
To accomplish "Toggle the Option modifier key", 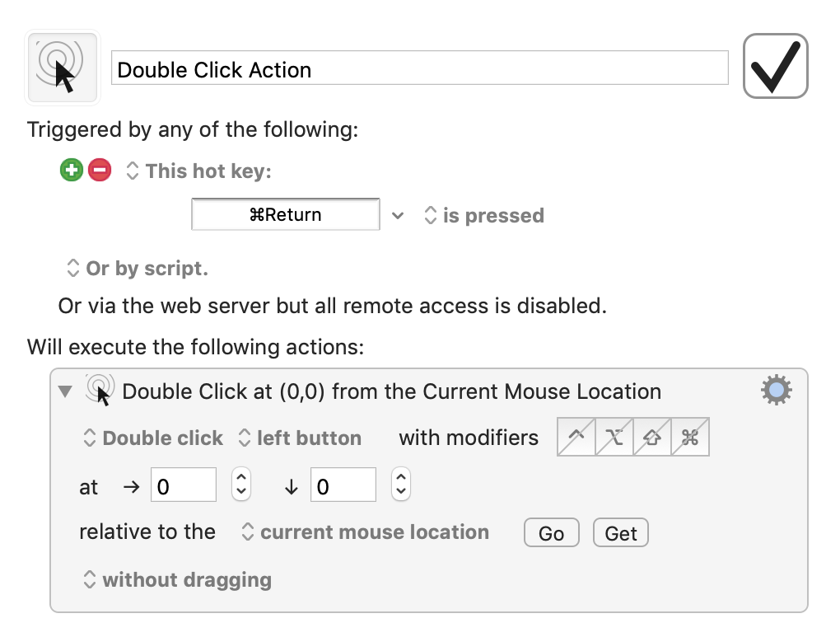I will click(614, 438).
